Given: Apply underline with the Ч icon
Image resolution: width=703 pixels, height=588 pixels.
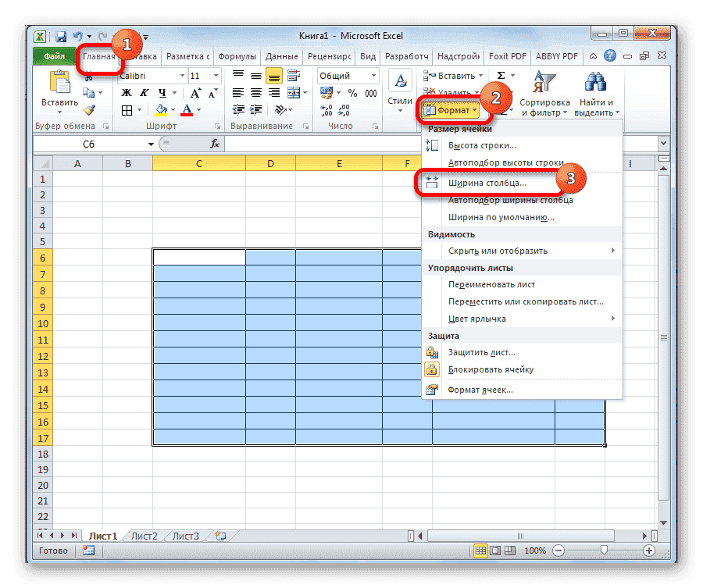Looking at the screenshot, I should tap(162, 93).
